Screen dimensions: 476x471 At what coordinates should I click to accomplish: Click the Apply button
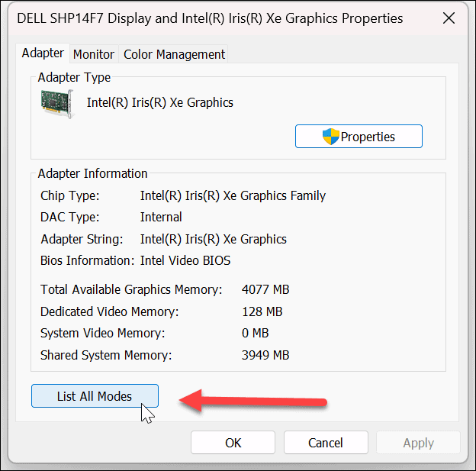pos(418,443)
